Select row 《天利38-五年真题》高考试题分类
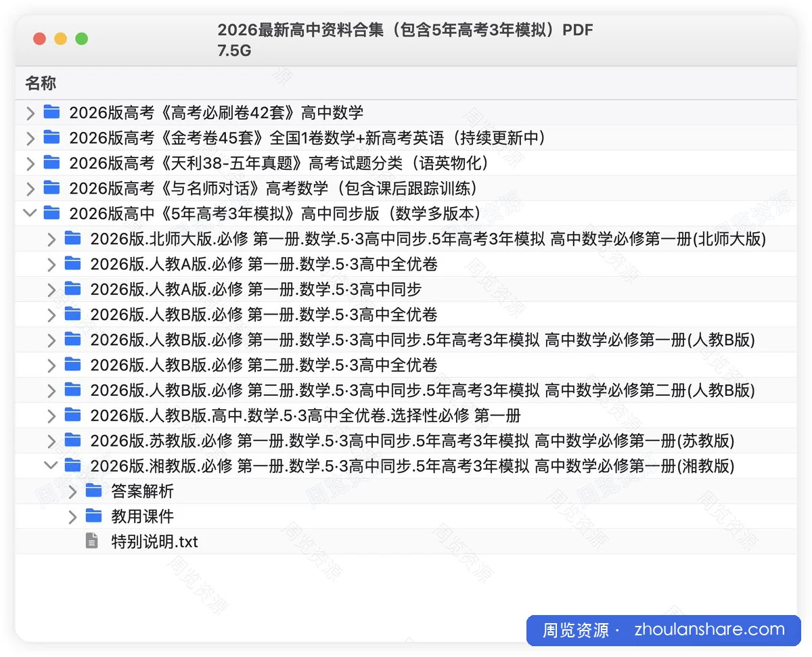This screenshot has height=657, width=812. (406, 163)
